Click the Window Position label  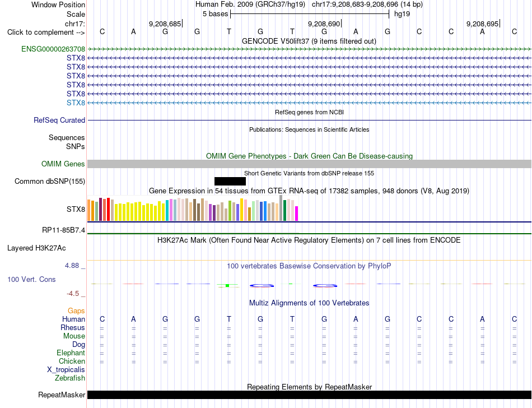pyautogui.click(x=58, y=4)
